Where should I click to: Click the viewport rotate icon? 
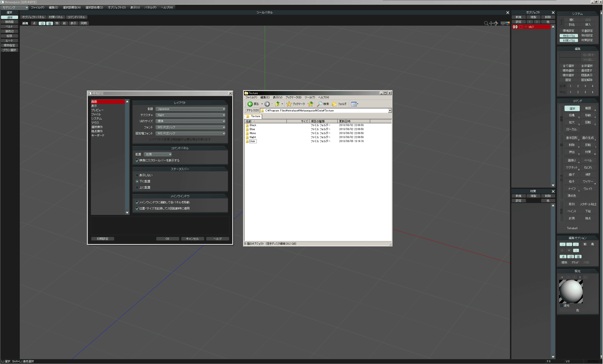coord(496,23)
